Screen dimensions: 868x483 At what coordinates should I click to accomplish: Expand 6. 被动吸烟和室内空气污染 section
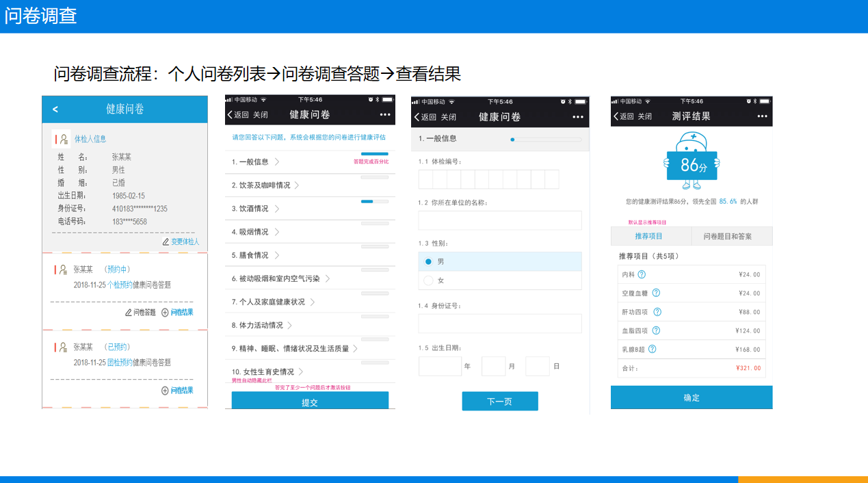click(310, 278)
